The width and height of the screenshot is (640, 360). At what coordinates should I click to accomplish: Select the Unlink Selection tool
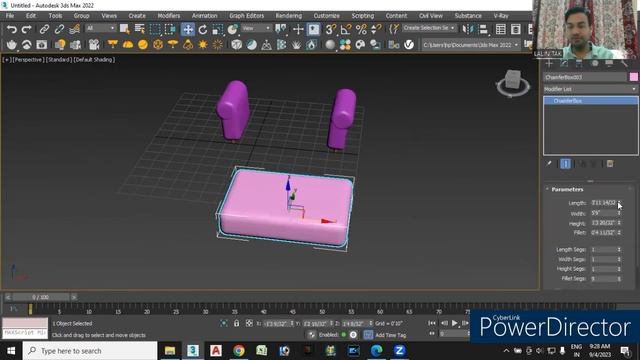click(59, 29)
